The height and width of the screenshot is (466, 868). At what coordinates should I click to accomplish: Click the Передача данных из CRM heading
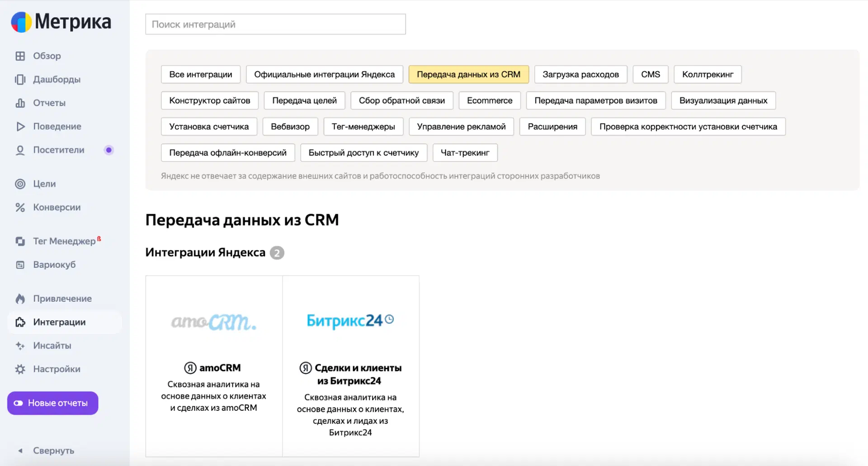pyautogui.click(x=242, y=220)
